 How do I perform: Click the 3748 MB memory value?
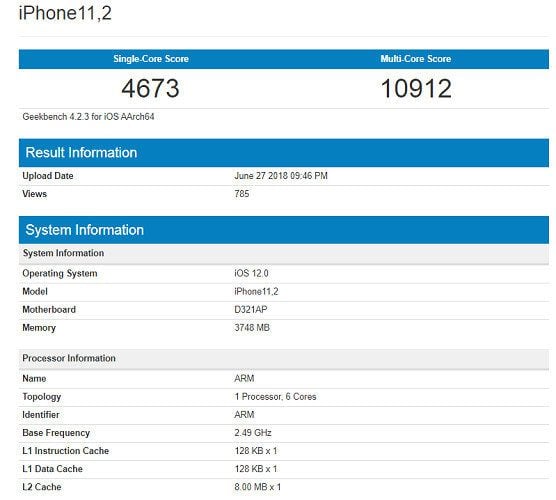(252, 328)
